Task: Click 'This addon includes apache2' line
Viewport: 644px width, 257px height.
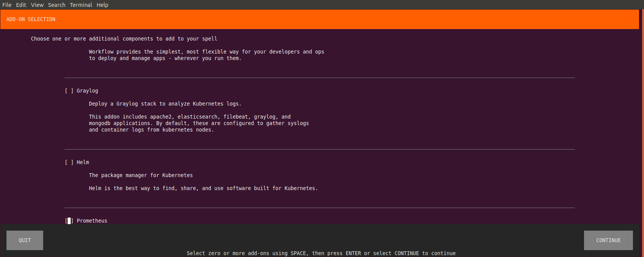Action: [x=190, y=117]
